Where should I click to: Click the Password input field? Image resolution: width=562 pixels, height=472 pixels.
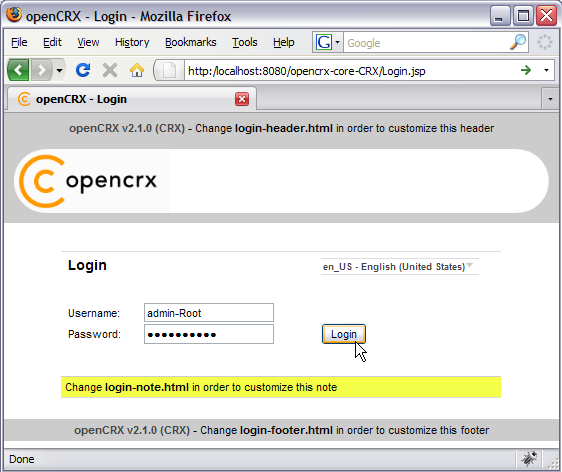tap(209, 334)
